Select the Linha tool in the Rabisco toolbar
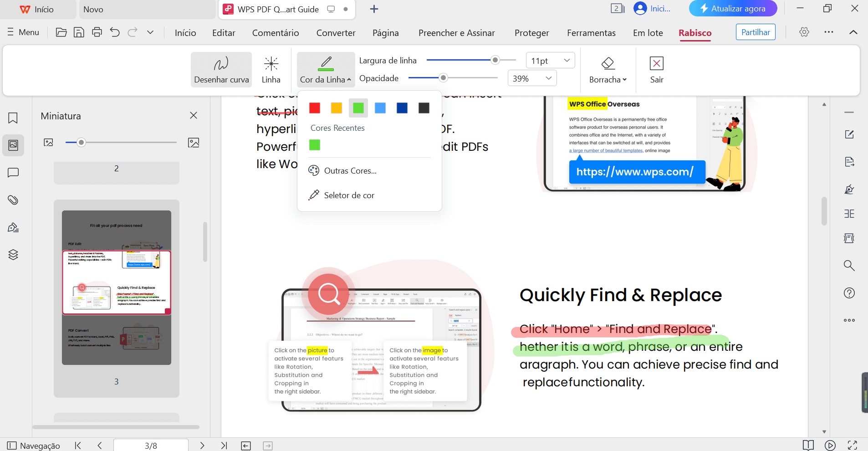The height and width of the screenshot is (451, 868). [271, 69]
